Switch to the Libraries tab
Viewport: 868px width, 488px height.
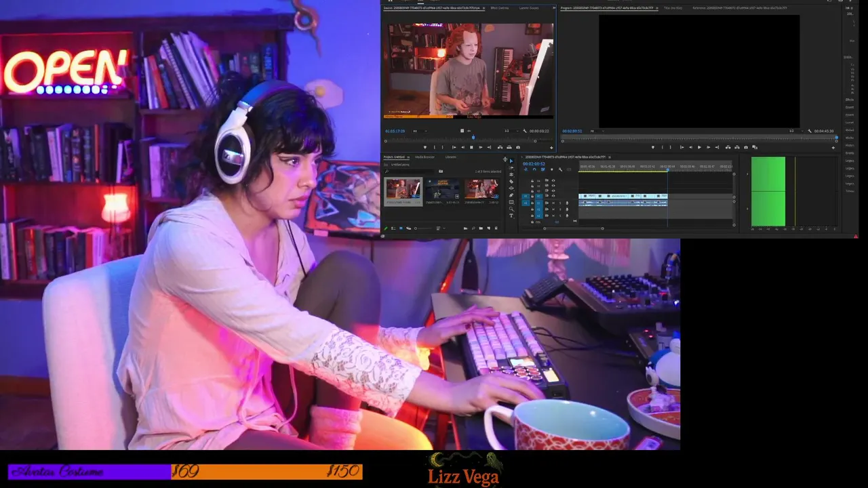(x=451, y=157)
